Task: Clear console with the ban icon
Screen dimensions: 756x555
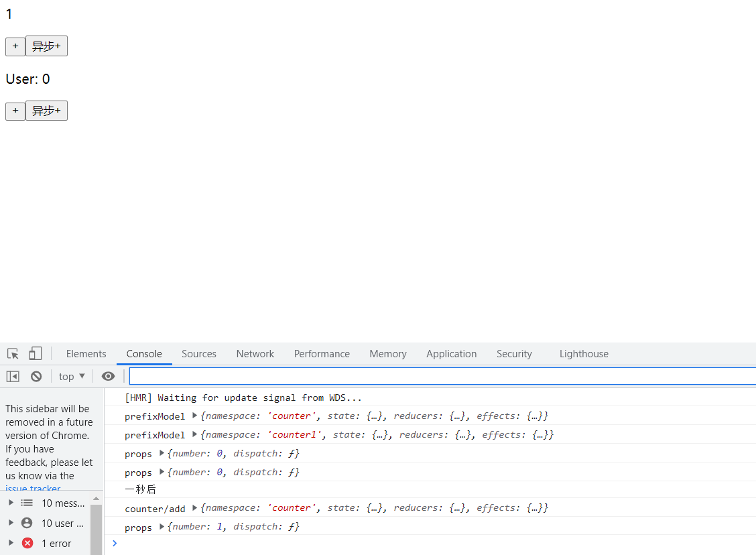Action: pos(36,377)
